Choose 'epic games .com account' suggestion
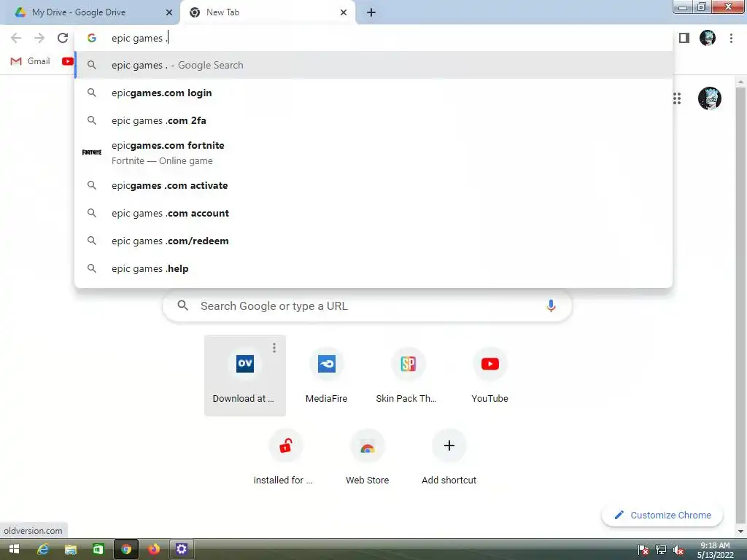 pos(373,214)
